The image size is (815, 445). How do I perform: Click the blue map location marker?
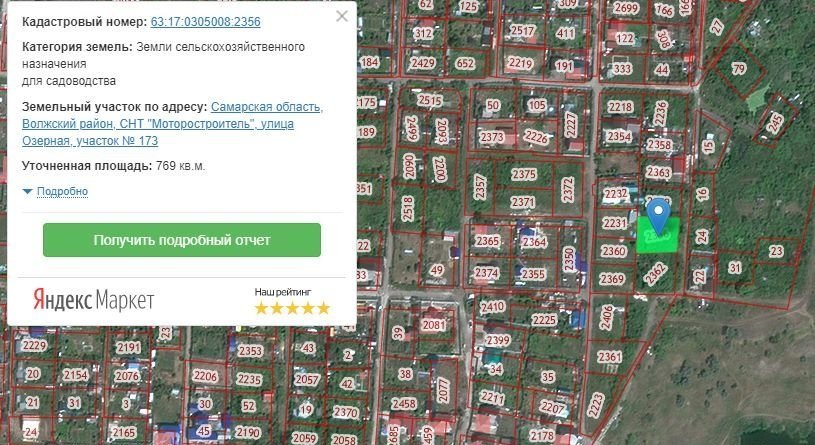coord(658,214)
